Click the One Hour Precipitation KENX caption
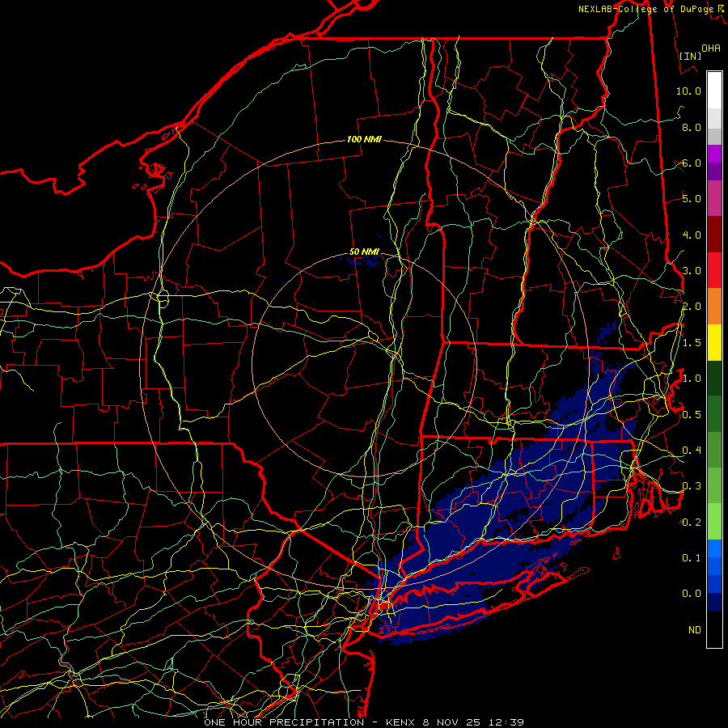The height and width of the screenshot is (728, 728). (364, 722)
